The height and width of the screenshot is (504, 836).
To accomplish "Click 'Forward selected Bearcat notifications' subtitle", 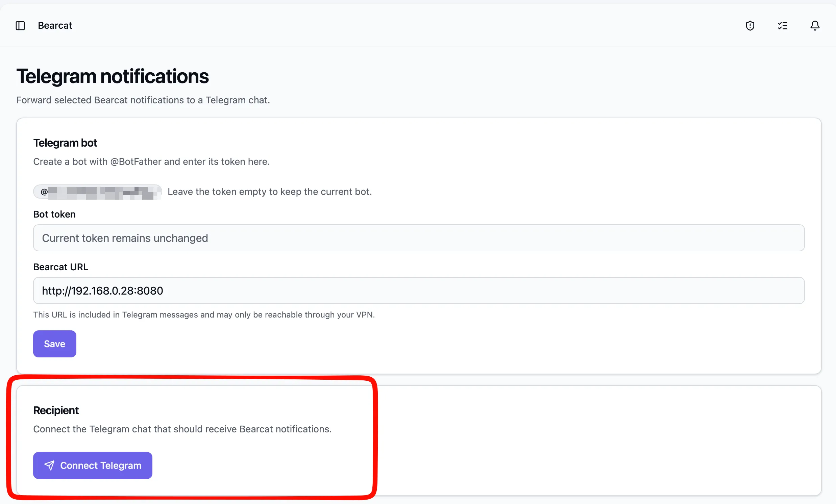I will [x=143, y=100].
